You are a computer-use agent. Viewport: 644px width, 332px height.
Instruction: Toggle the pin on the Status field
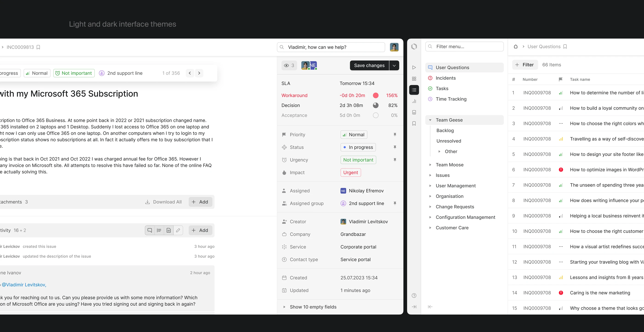pyautogui.click(x=395, y=147)
